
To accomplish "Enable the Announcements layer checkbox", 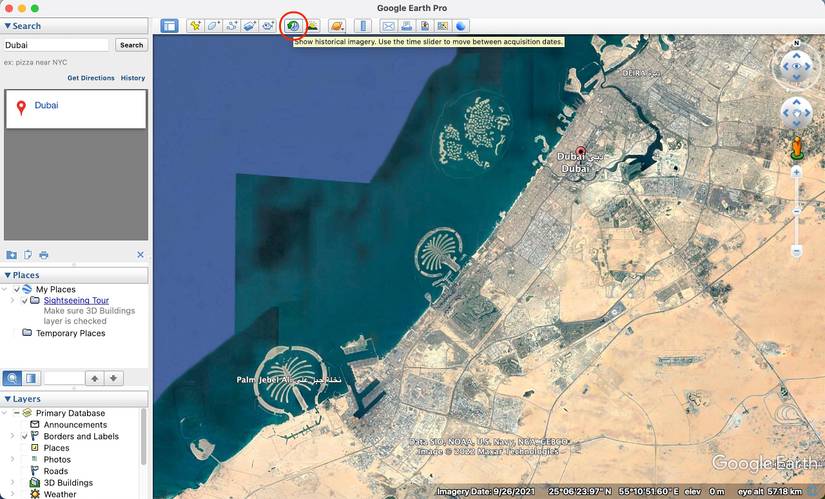I will tap(25, 425).
